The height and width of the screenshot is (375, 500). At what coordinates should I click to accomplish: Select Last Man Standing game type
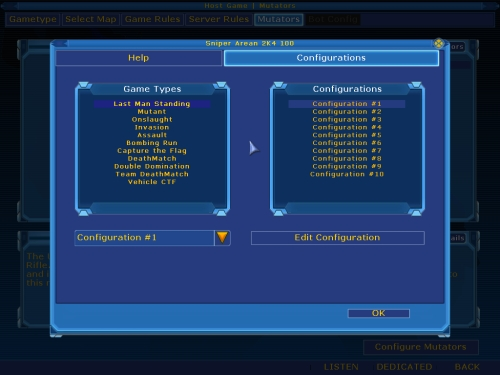click(x=152, y=104)
